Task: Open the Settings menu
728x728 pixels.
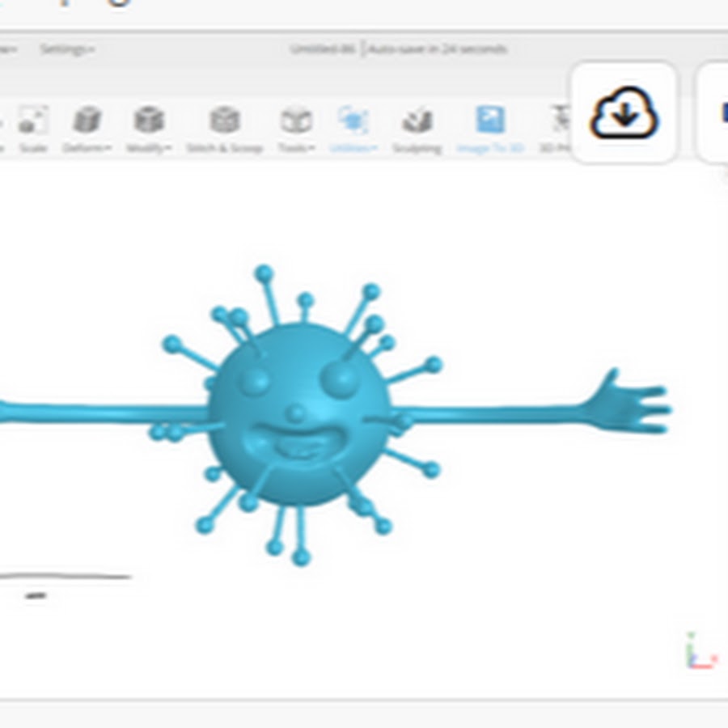Action: tap(67, 49)
